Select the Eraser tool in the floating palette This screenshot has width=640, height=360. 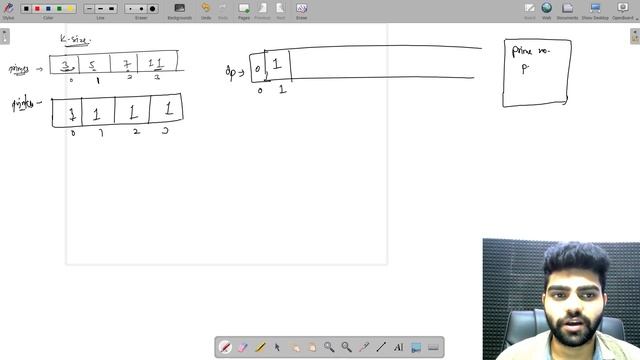coord(242,347)
